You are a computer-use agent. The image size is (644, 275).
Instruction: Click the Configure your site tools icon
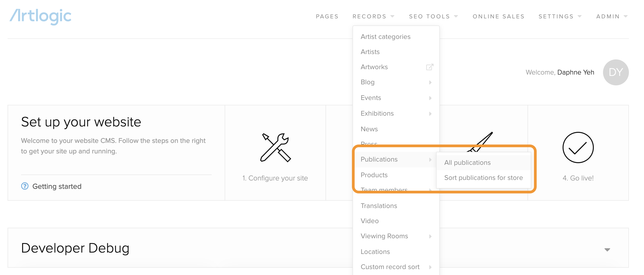click(x=275, y=147)
